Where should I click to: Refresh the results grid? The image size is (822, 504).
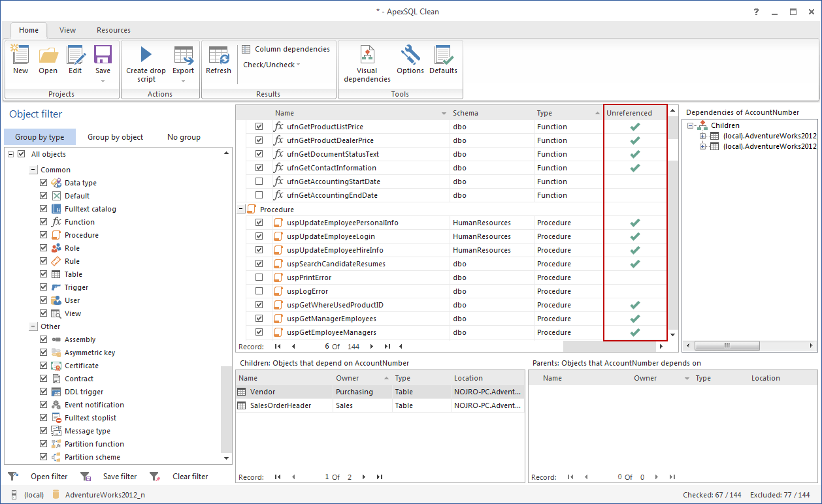tap(218, 61)
